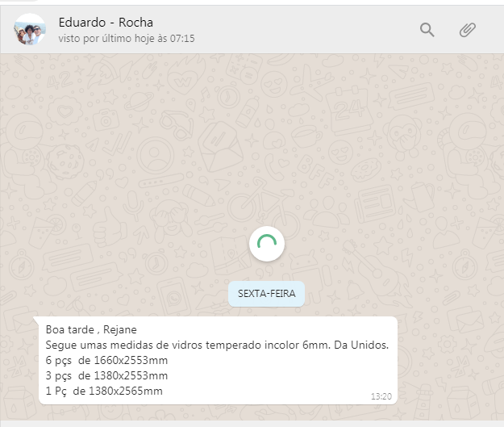
Task: Click the last seen status 'visto por último hoje às 07:15'
Action: click(127, 39)
